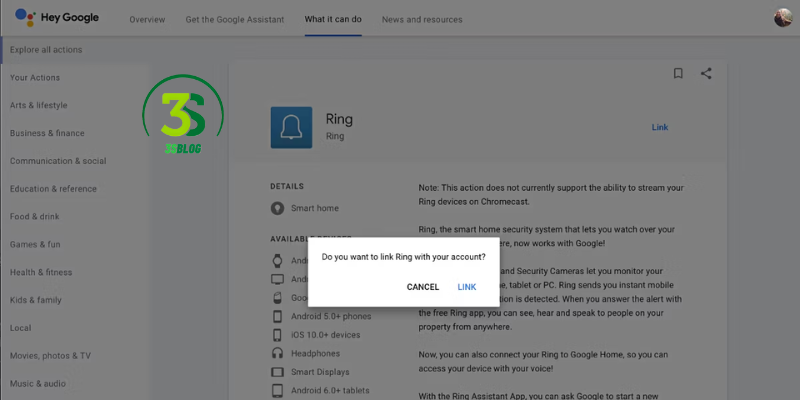Choose Business & finance category
The width and height of the screenshot is (800, 400).
(x=47, y=133)
